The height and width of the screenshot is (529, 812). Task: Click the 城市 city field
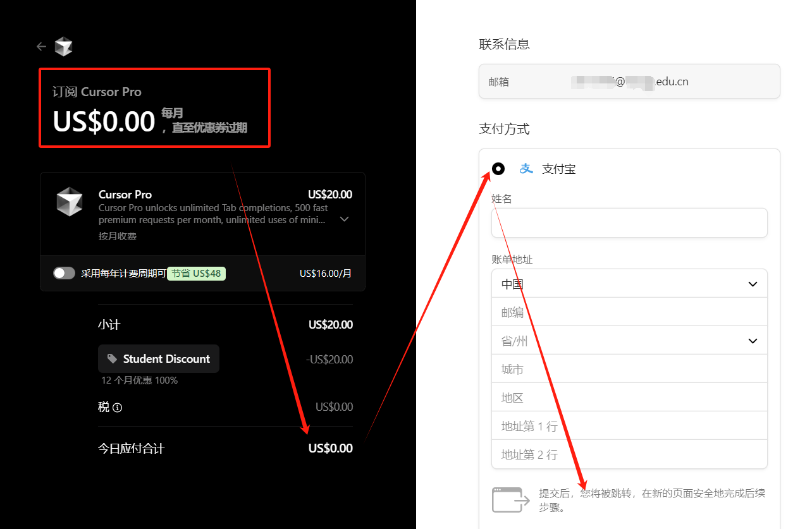[629, 368]
